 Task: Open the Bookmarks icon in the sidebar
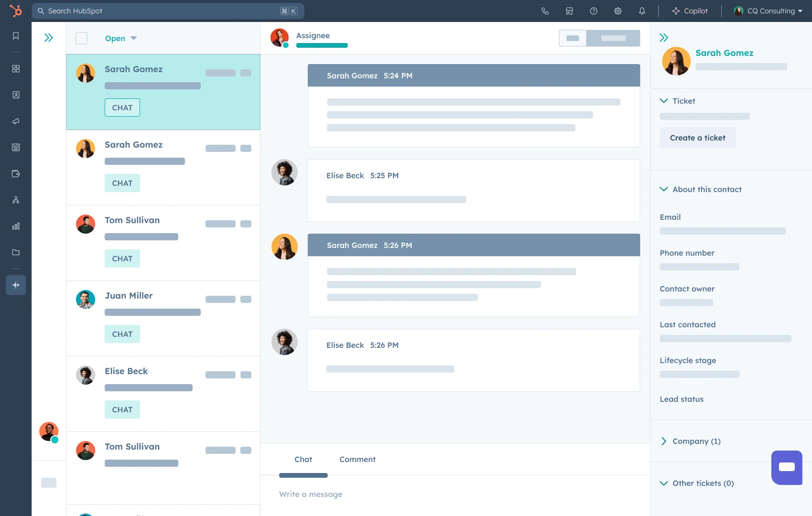16,35
